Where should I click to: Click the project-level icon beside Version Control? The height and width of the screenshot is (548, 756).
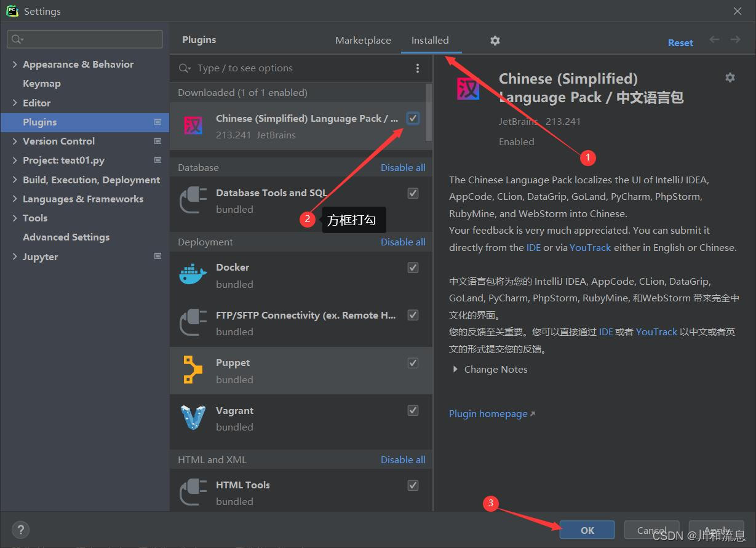click(157, 141)
